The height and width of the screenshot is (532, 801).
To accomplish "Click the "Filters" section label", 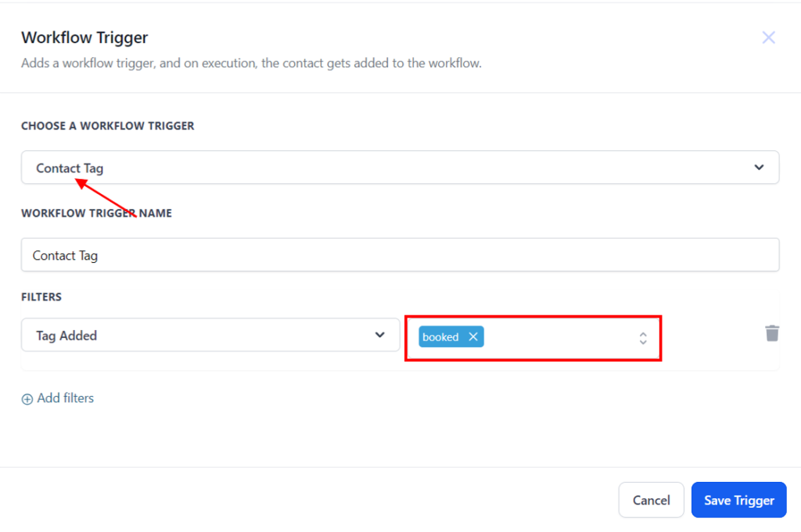I will 41,297.
